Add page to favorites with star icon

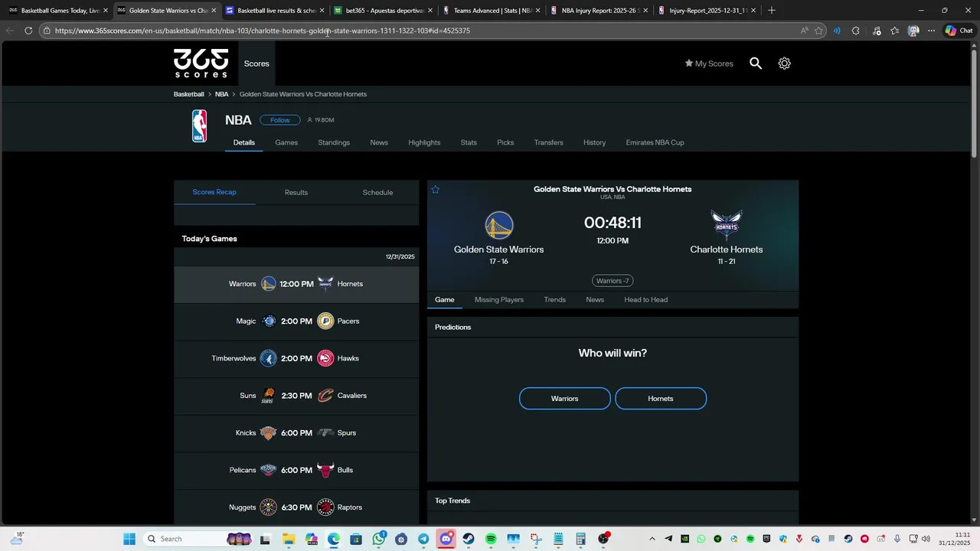[x=819, y=31]
